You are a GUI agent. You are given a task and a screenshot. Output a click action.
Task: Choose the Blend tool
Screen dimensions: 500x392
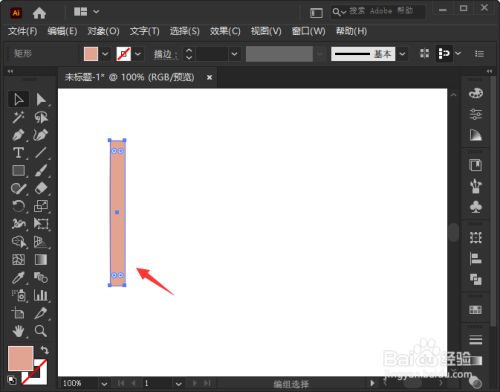click(x=41, y=277)
